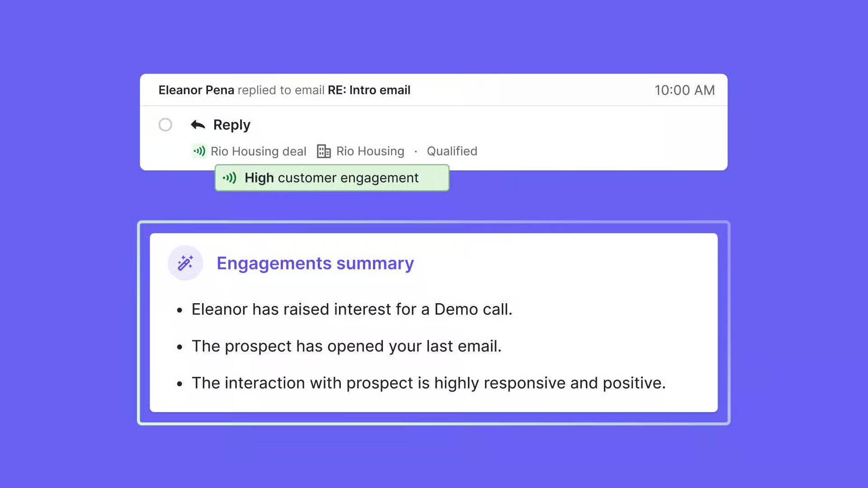The width and height of the screenshot is (868, 488).
Task: Click the building icon for Rio Housing
Action: 324,151
